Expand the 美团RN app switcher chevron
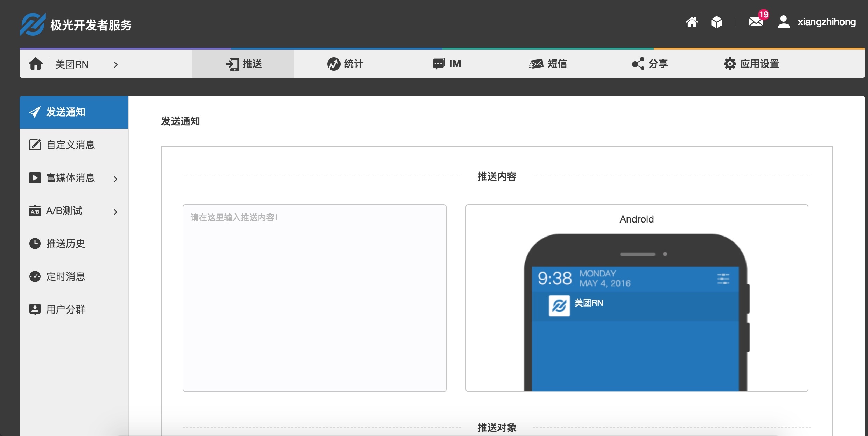868x436 pixels. point(115,64)
